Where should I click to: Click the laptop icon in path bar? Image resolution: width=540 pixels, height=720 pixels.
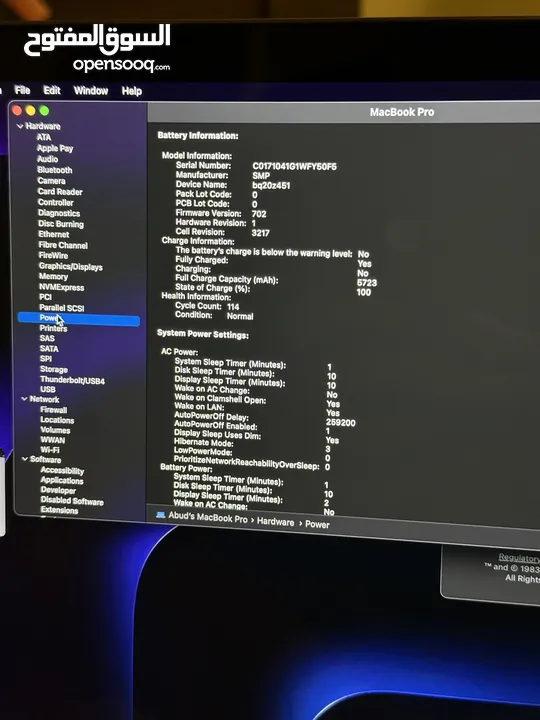[160, 515]
